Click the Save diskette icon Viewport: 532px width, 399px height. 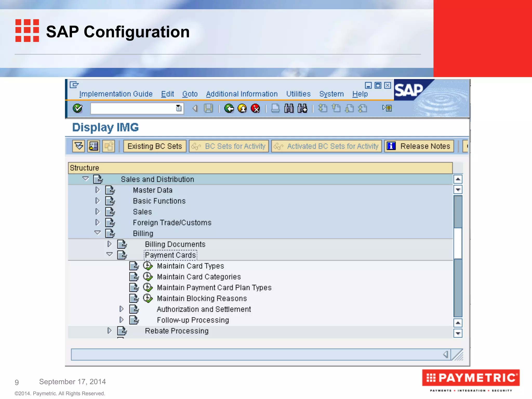[x=208, y=108]
